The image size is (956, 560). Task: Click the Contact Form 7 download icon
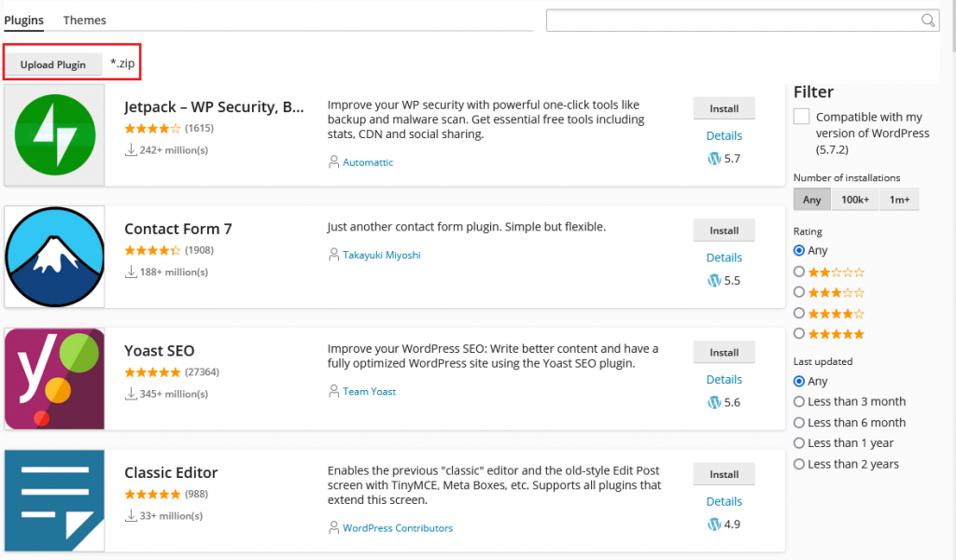pos(131,272)
